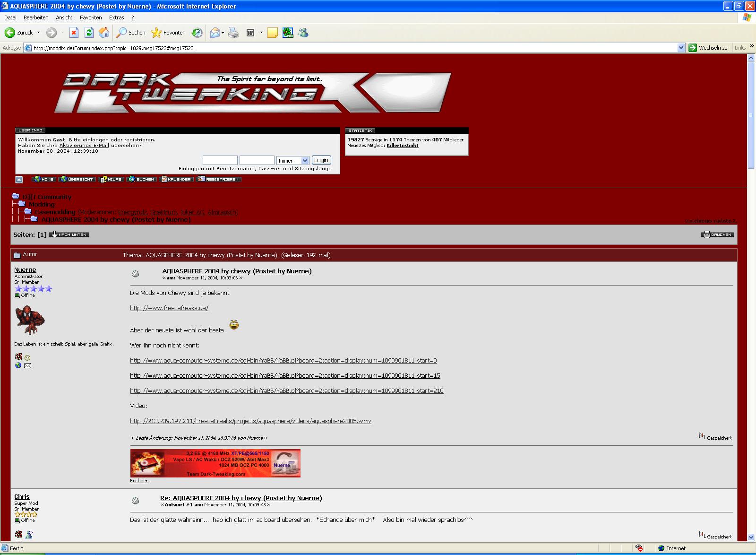Open the Messenger toolbar icon

point(303,33)
